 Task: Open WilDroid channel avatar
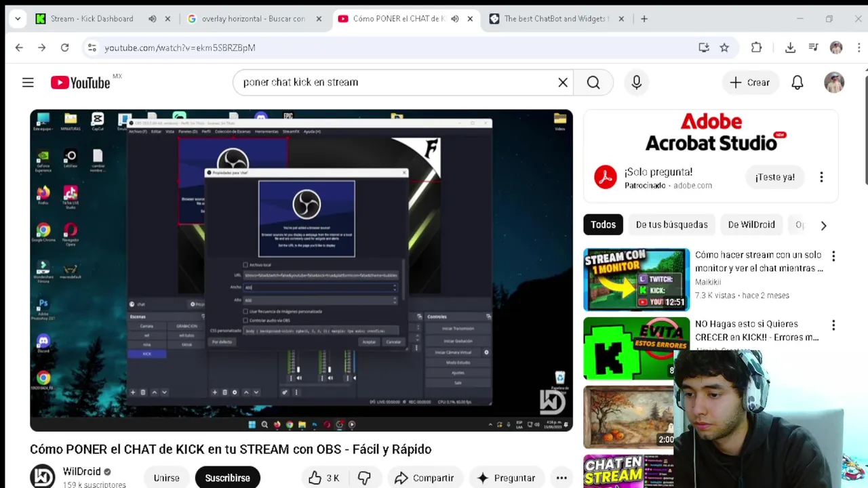pyautogui.click(x=42, y=476)
